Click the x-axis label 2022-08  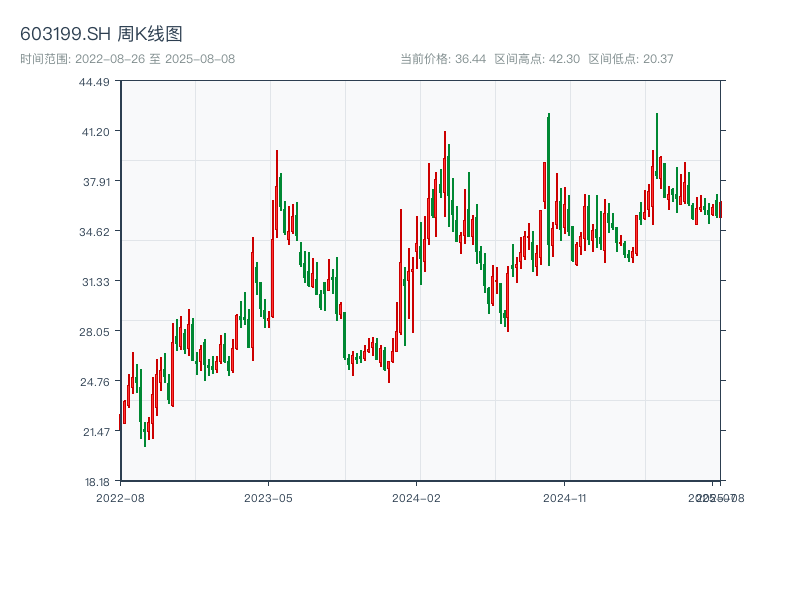tap(120, 498)
